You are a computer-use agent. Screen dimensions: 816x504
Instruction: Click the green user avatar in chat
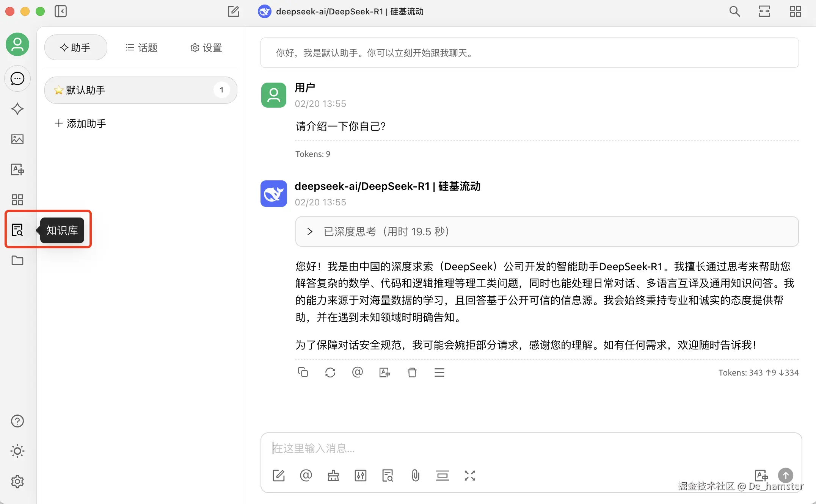coord(274,95)
